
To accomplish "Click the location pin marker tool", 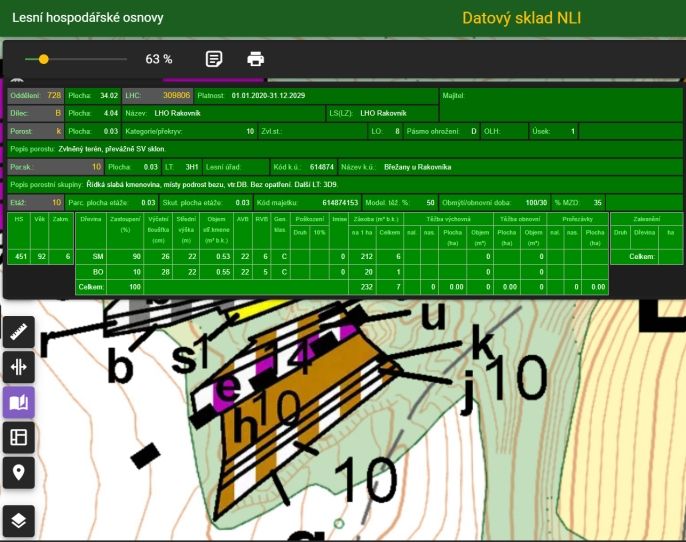I will point(18,472).
